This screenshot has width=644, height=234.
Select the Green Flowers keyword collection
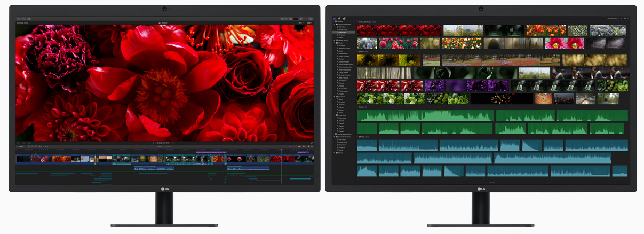344,62
